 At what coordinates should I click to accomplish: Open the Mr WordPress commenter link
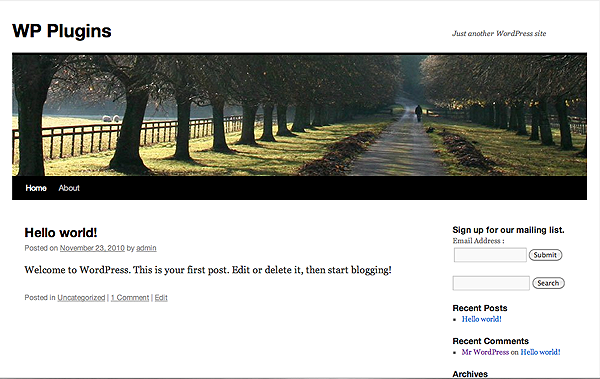click(x=485, y=352)
